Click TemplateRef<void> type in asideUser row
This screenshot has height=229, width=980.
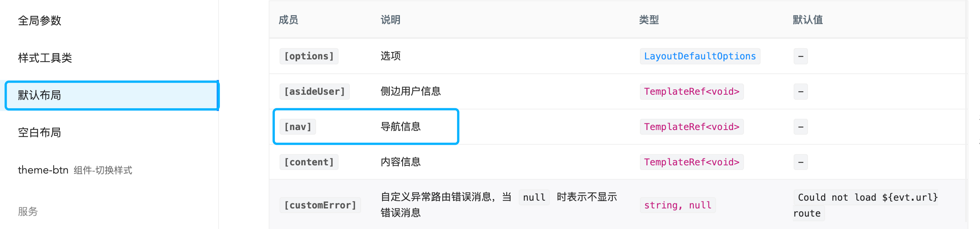tap(692, 92)
